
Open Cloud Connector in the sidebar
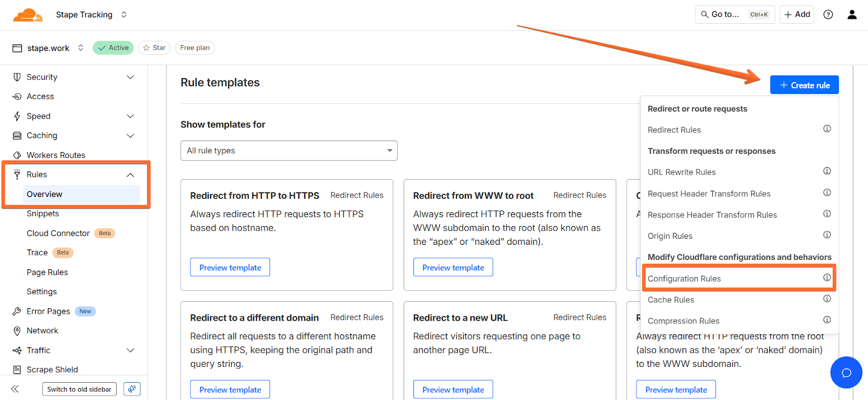tap(58, 233)
